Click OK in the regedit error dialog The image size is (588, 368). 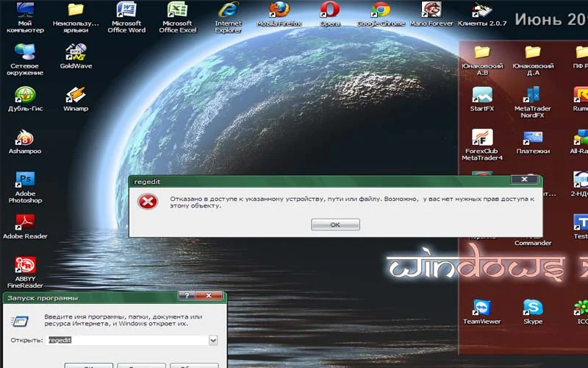pyautogui.click(x=335, y=224)
